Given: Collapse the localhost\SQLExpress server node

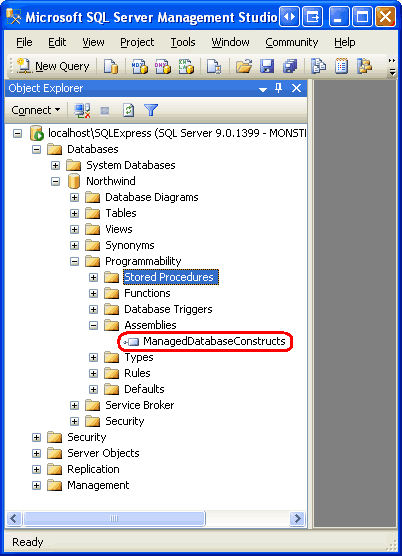Looking at the screenshot, I should pos(17,133).
